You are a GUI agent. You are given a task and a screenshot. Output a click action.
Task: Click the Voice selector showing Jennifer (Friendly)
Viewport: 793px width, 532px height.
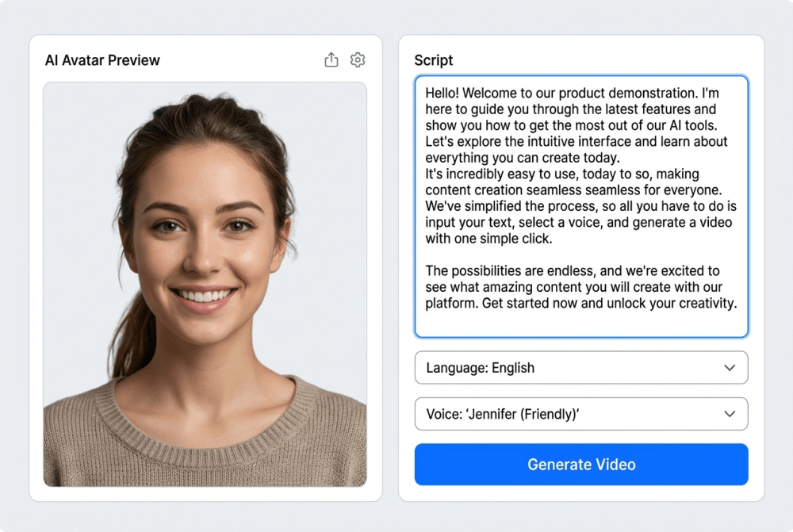click(581, 414)
